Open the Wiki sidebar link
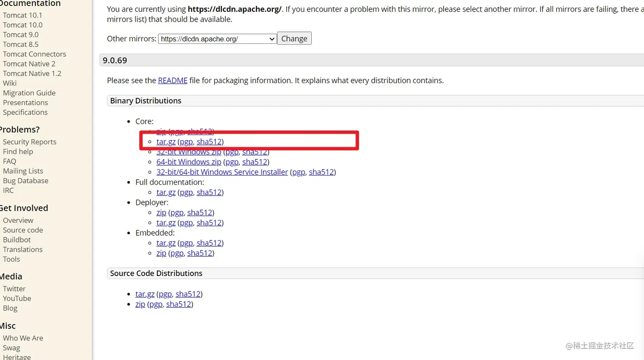This screenshot has height=360, width=644. 10,84
